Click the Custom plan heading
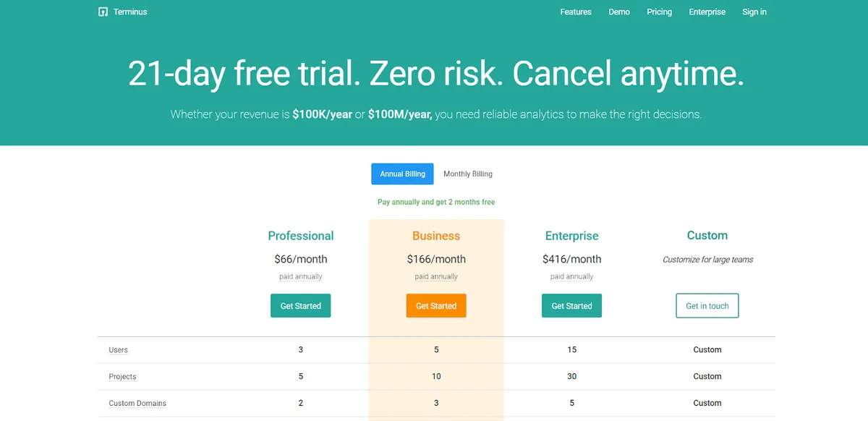 tap(707, 235)
